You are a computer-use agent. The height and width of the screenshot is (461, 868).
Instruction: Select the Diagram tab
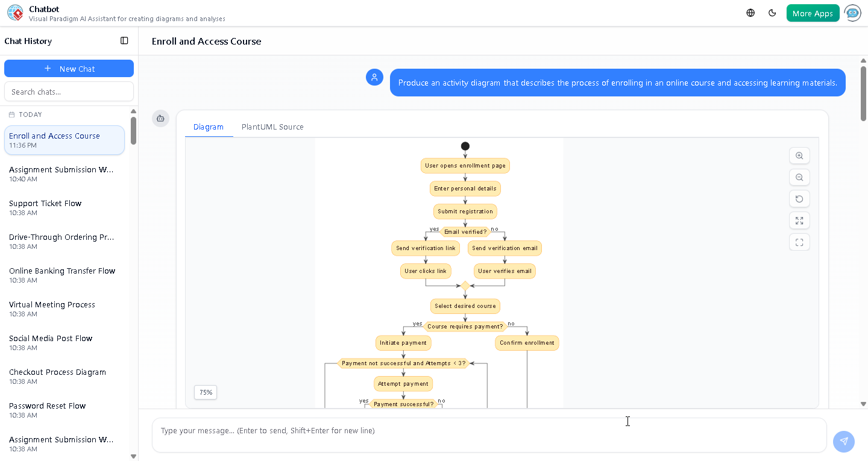(x=209, y=127)
